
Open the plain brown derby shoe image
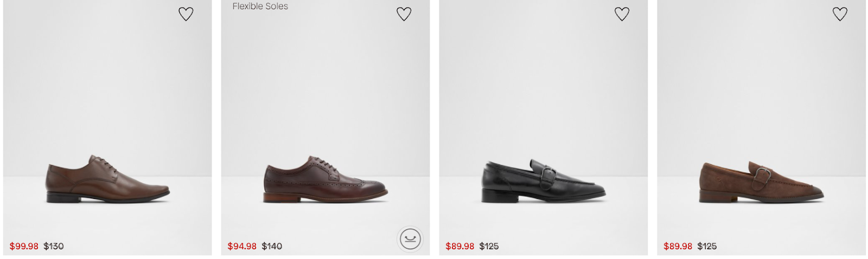pos(107,180)
